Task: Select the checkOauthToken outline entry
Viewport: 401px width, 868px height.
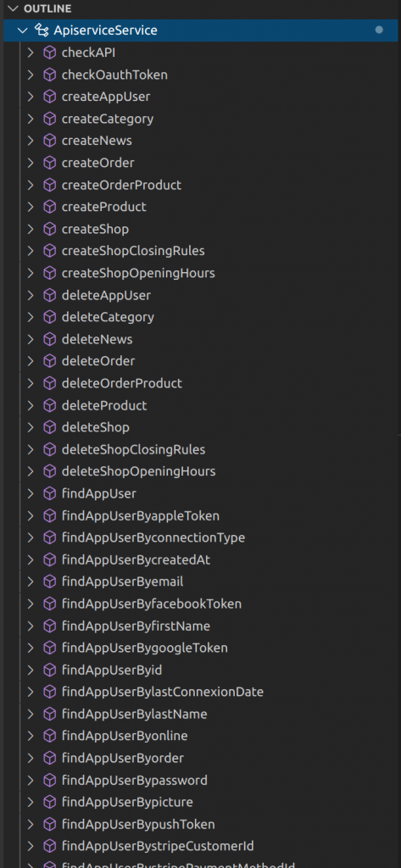Action: pos(114,75)
